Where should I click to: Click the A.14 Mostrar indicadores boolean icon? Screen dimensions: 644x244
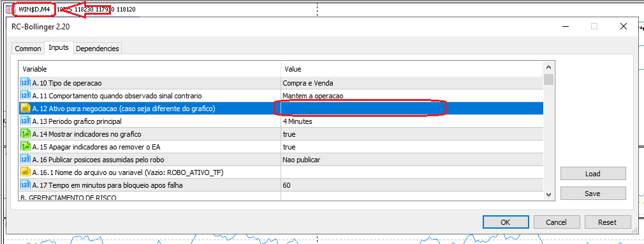point(25,134)
